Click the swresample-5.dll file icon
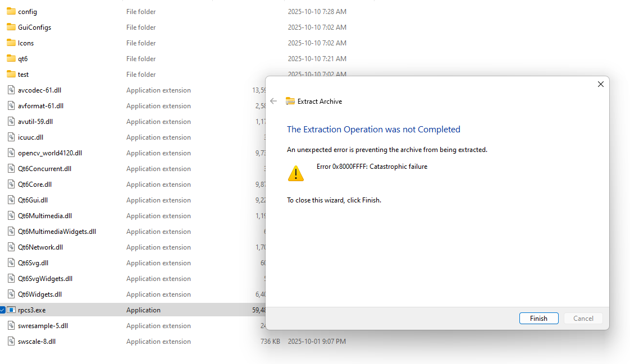This screenshot has height=364, width=630. click(11, 325)
